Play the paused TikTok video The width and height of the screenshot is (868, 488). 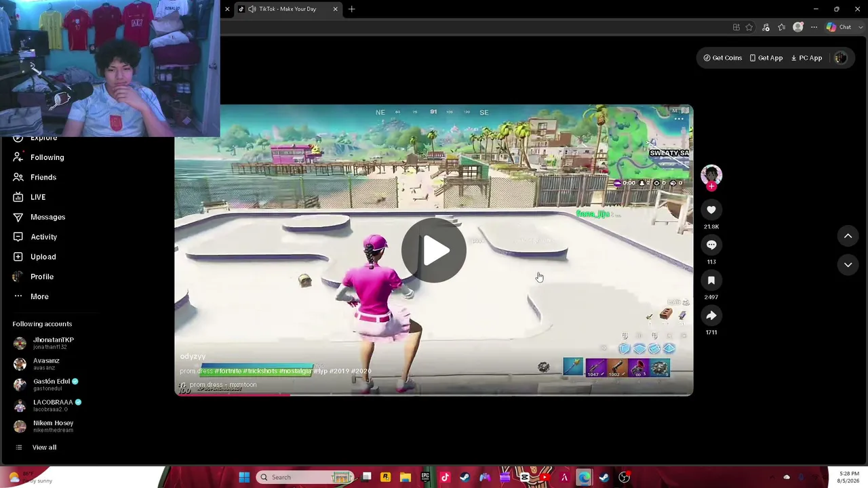click(434, 251)
